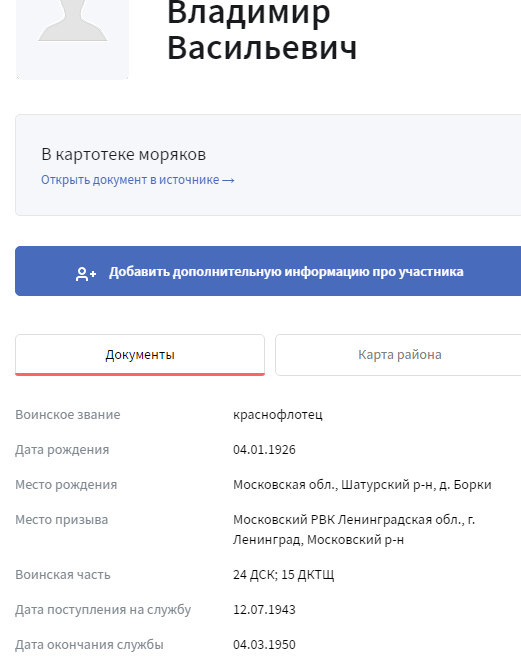Add additional information about participant button
Screen dimensions: 521x657
pyautogui.click(x=268, y=271)
